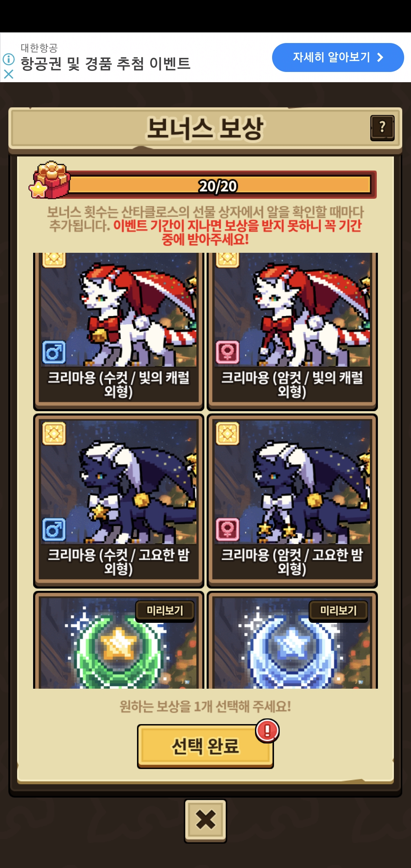Image resolution: width=411 pixels, height=868 pixels.
Task: Open 미리보기 for the green star emblem
Action: (165, 611)
